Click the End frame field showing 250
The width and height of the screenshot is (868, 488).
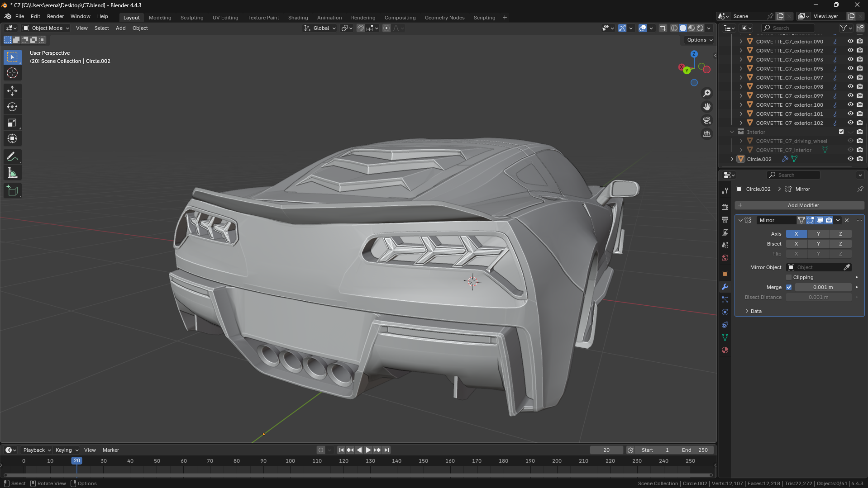click(695, 450)
